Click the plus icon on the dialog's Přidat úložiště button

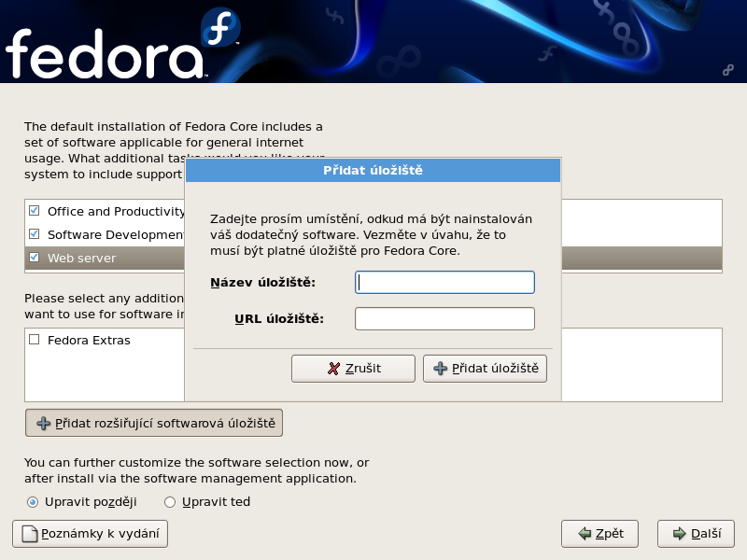point(440,368)
